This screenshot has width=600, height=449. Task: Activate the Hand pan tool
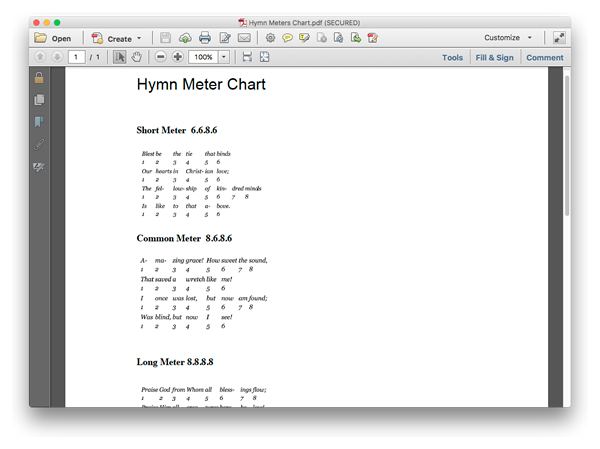pyautogui.click(x=137, y=57)
